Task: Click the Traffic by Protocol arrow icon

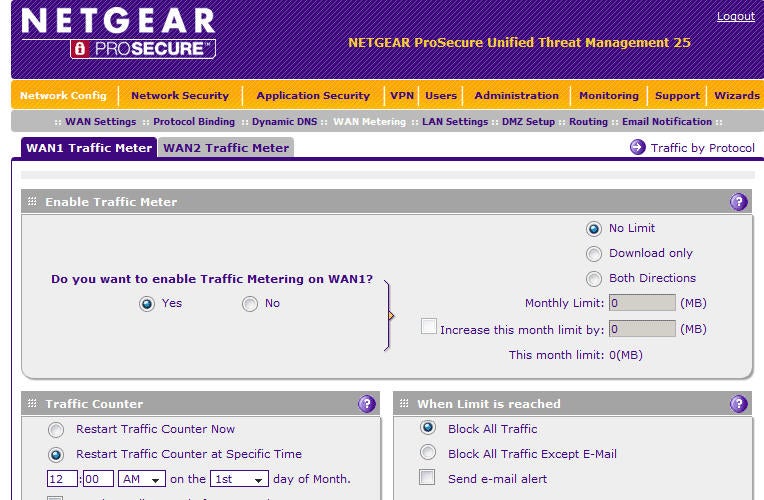Action: tap(637, 147)
